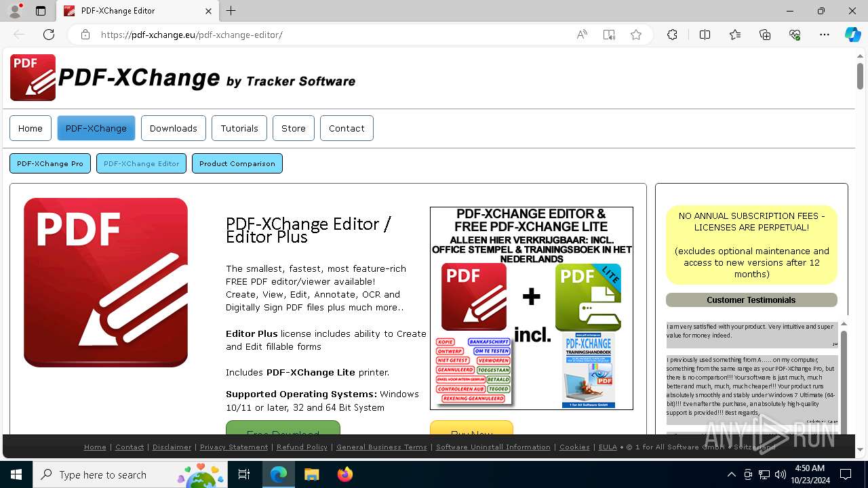Open the Refund Policy link
The image size is (868, 488).
pos(302,447)
